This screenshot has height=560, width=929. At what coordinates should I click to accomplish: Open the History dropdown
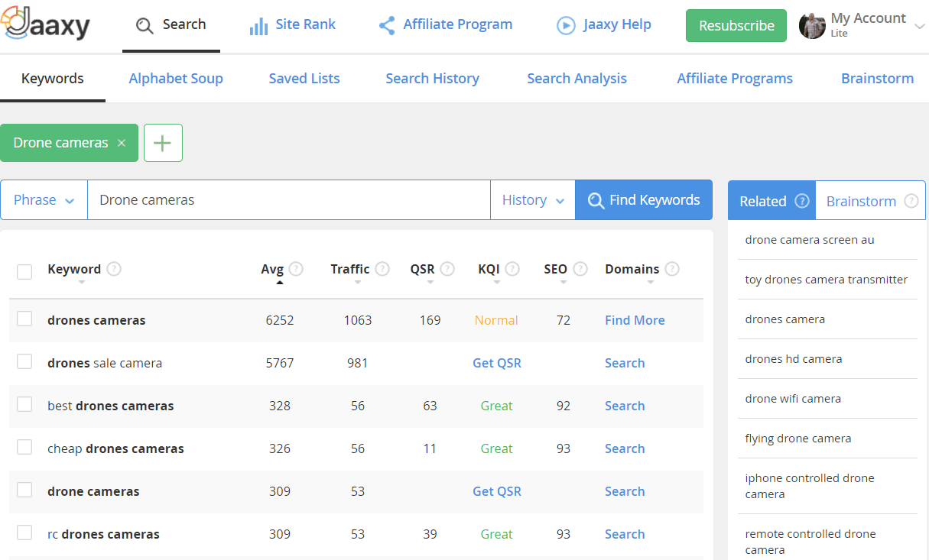[533, 200]
